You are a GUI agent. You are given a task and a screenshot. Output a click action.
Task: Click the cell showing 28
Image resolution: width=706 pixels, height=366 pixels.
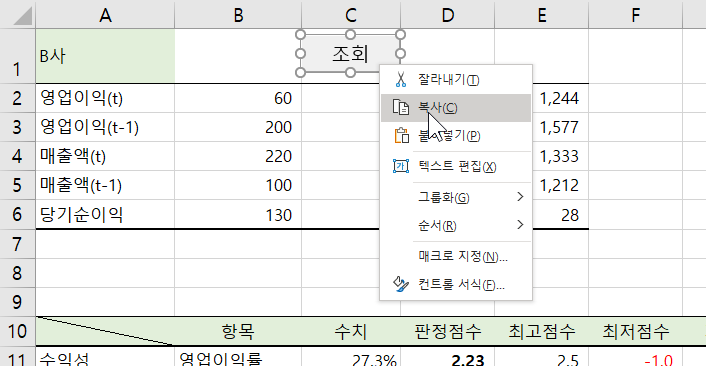pyautogui.click(x=561, y=214)
